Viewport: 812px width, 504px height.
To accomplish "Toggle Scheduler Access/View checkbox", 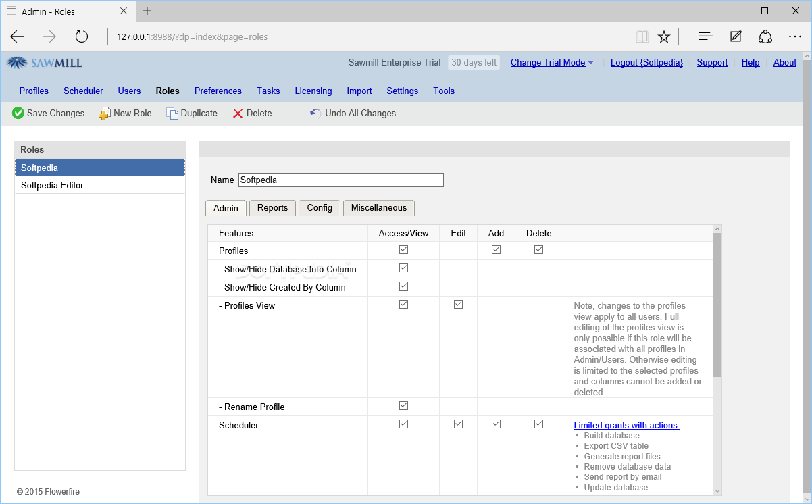I will tap(403, 424).
